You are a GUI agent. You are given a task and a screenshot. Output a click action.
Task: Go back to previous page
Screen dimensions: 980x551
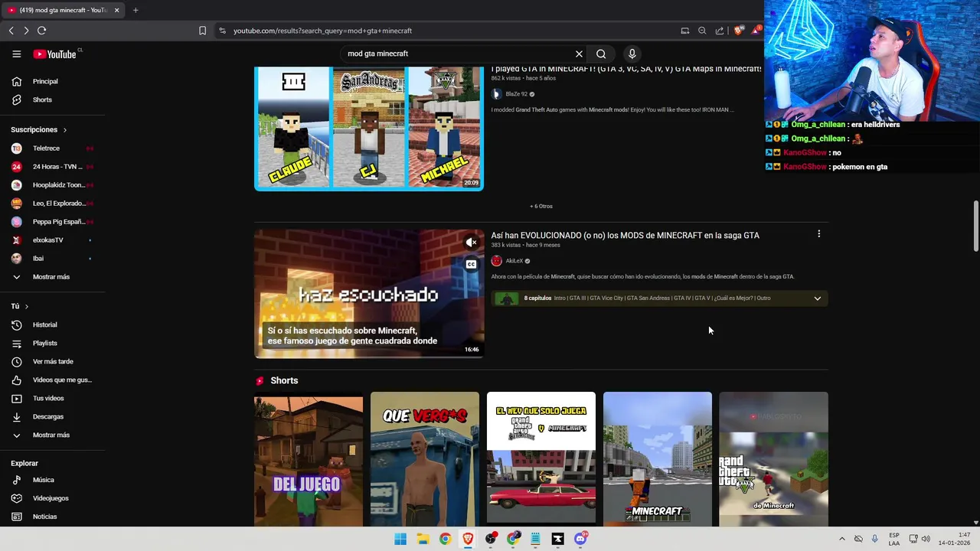(x=11, y=31)
